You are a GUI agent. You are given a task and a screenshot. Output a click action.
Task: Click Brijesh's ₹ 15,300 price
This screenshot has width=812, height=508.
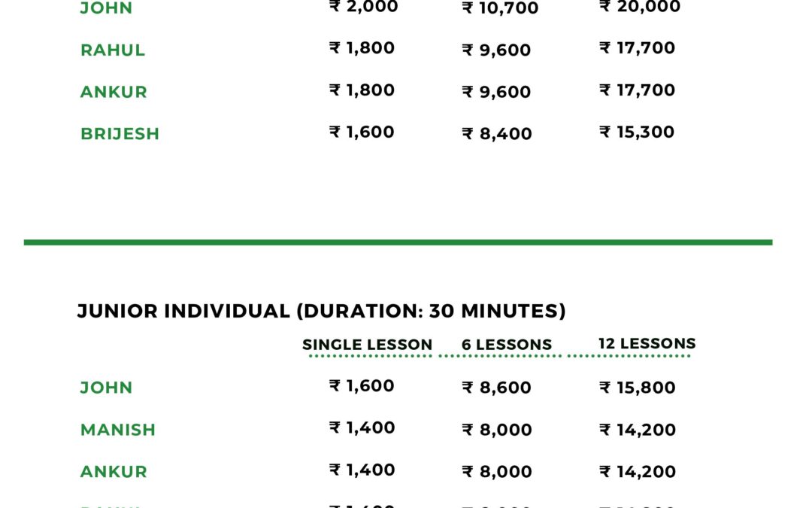637,132
